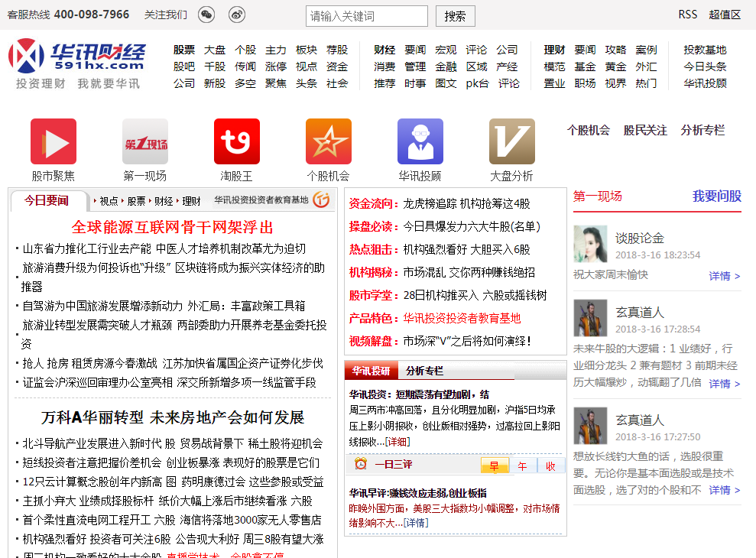Click the 财经 sub-link beside 今日要闻
Screen dimensions: 756x558
164,201
